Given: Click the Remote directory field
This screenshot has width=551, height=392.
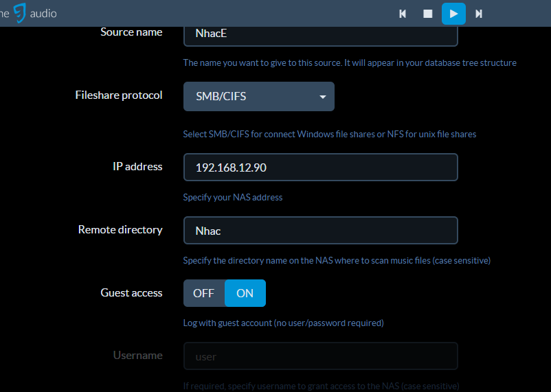Looking at the screenshot, I should (x=320, y=231).
